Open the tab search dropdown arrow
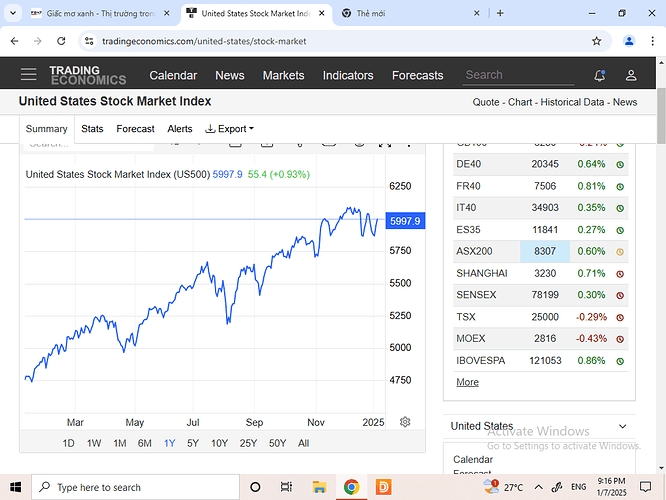This screenshot has height=500, width=666. [13, 13]
